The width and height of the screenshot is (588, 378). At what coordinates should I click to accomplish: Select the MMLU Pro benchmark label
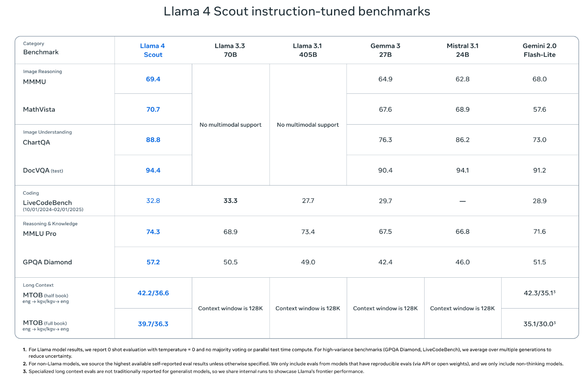[40, 234]
